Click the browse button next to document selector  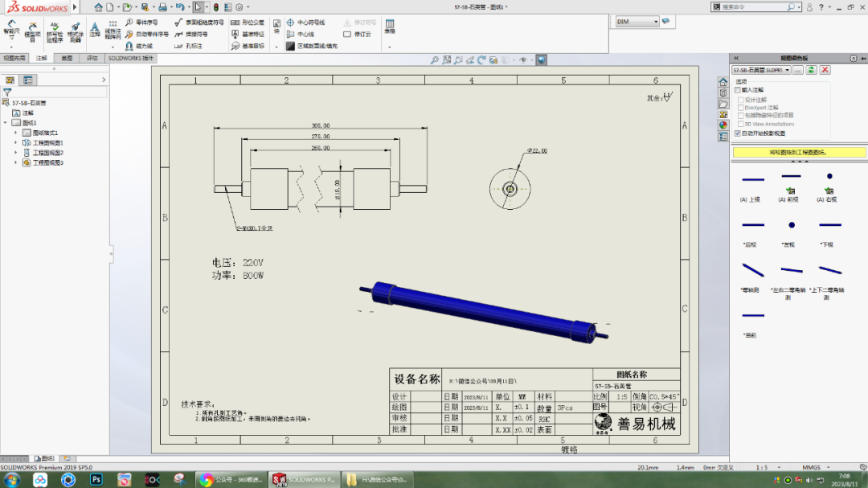pyautogui.click(x=798, y=69)
